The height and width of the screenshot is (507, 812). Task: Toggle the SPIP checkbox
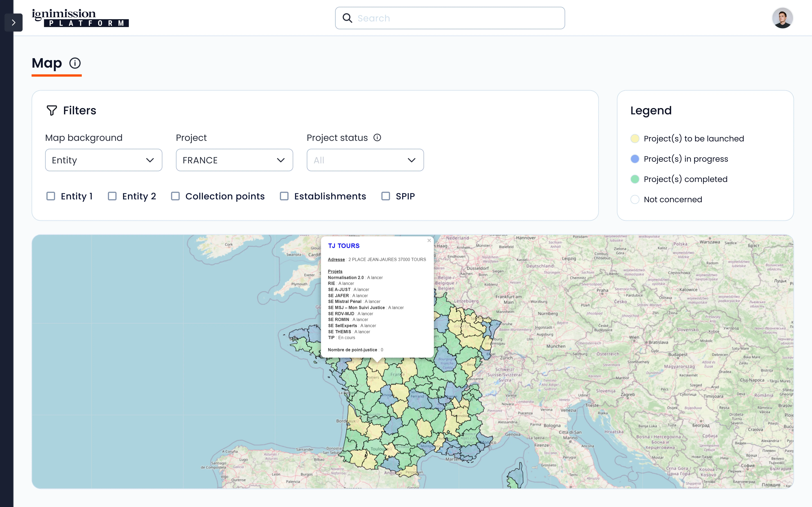click(x=386, y=196)
